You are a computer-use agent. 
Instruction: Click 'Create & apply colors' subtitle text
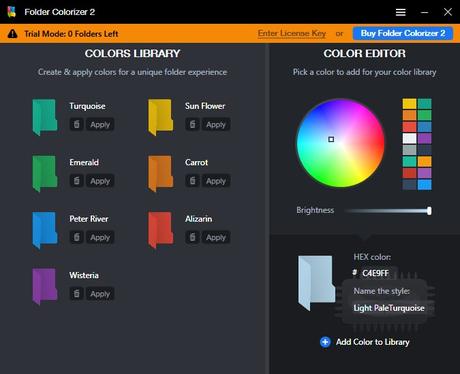(132, 72)
